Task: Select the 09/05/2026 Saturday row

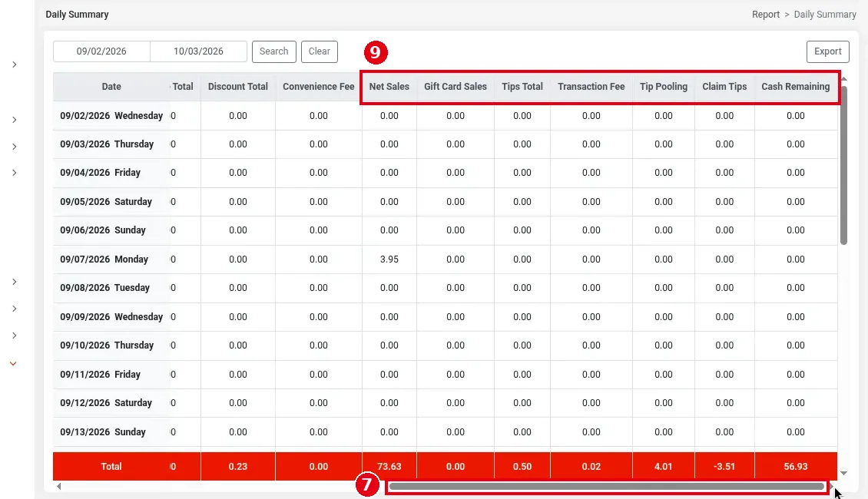Action: click(x=445, y=202)
